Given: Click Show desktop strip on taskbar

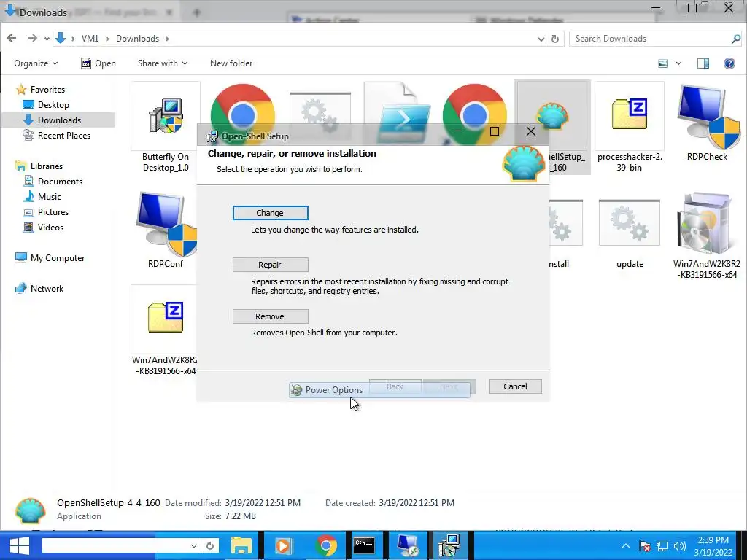Looking at the screenshot, I should click(744, 545).
